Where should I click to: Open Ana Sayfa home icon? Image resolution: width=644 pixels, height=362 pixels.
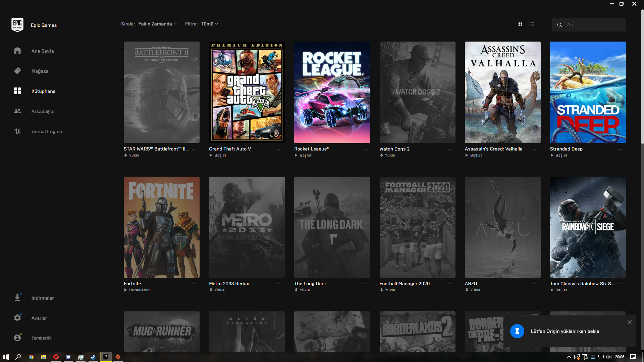point(17,51)
